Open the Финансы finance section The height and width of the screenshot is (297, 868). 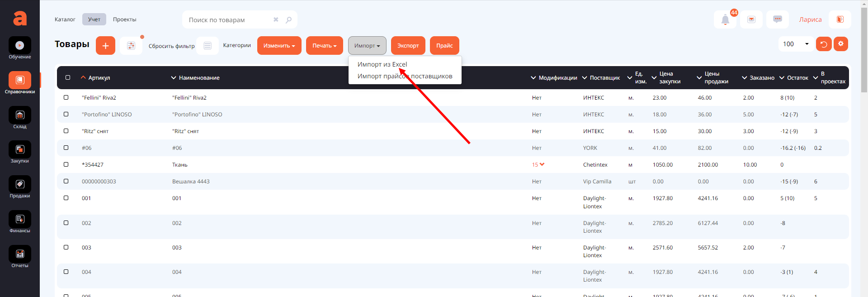coord(20,220)
